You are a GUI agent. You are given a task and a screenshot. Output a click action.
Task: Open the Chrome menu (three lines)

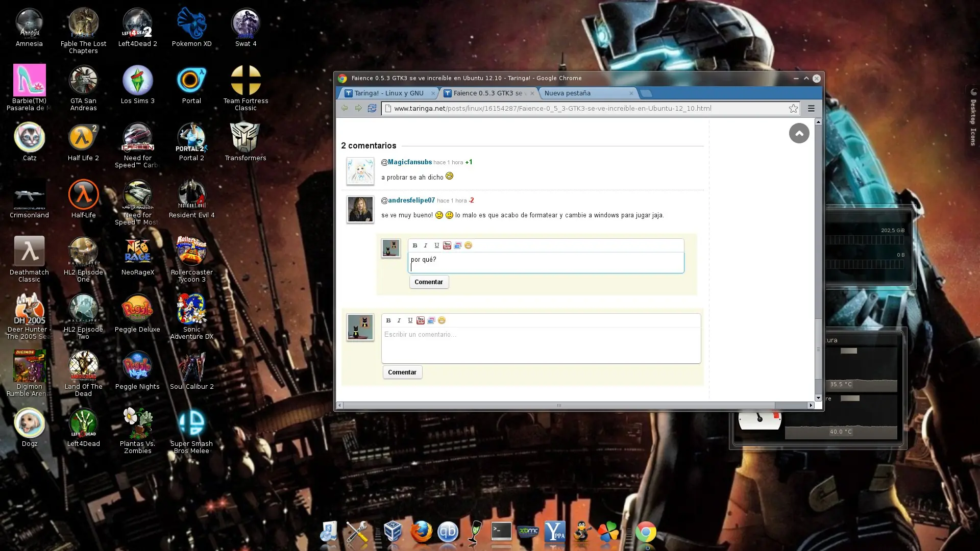point(811,108)
